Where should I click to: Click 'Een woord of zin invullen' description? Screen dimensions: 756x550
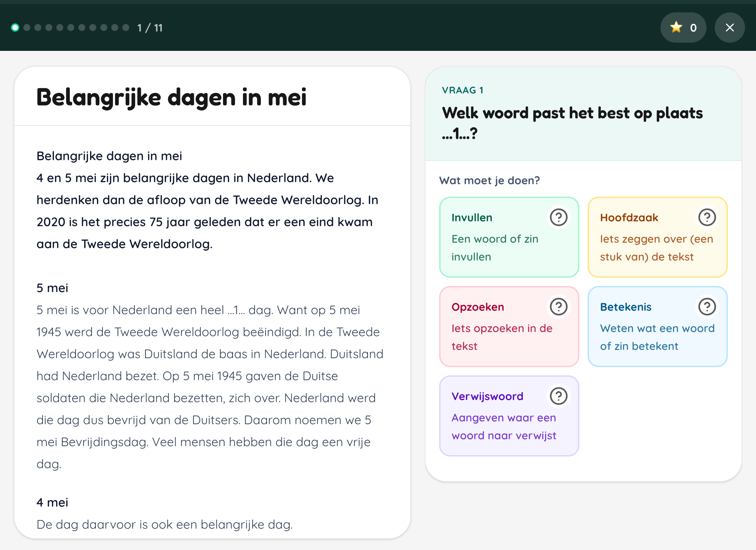pyautogui.click(x=495, y=248)
